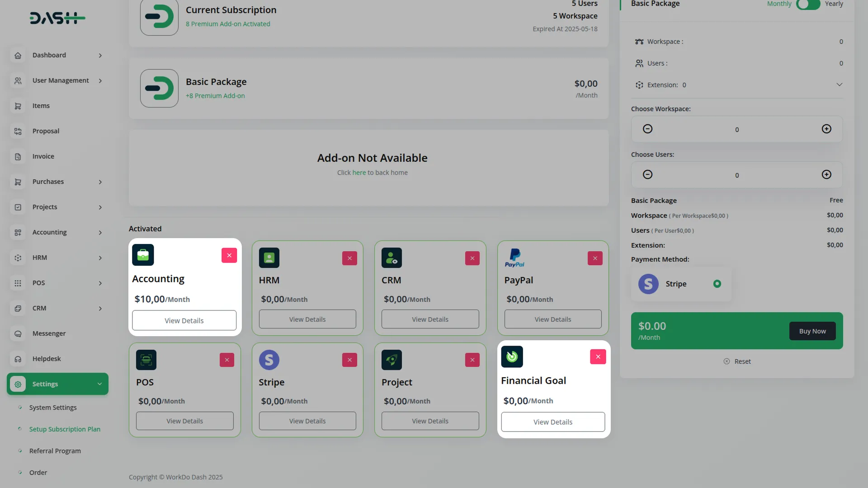Screen dimensions: 868x488
Task: Click the Financial Goal red remove icon
Action: point(598,357)
